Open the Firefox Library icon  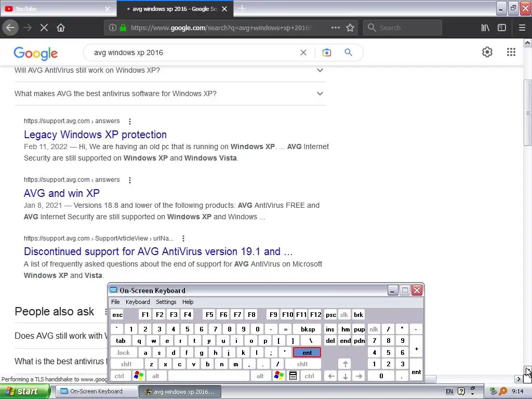pyautogui.click(x=485, y=28)
